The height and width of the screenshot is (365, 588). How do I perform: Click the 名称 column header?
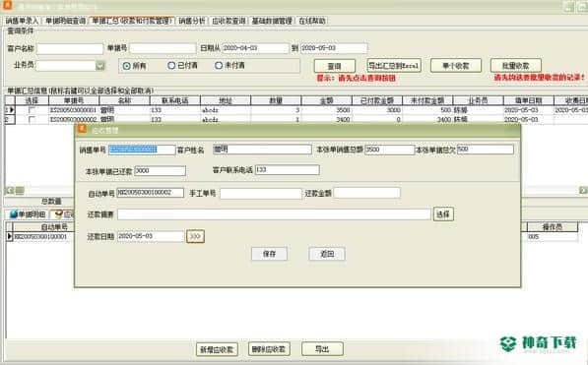click(x=124, y=100)
